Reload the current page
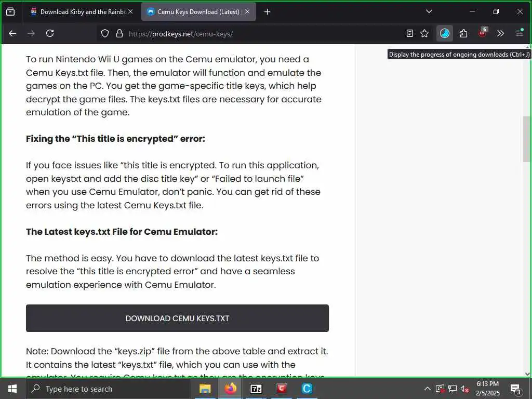 [50, 33]
